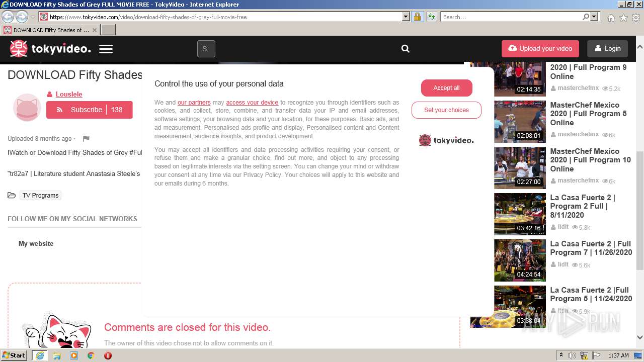The width and height of the screenshot is (644, 362).
Task: Click the IE Home icon
Action: click(611, 18)
